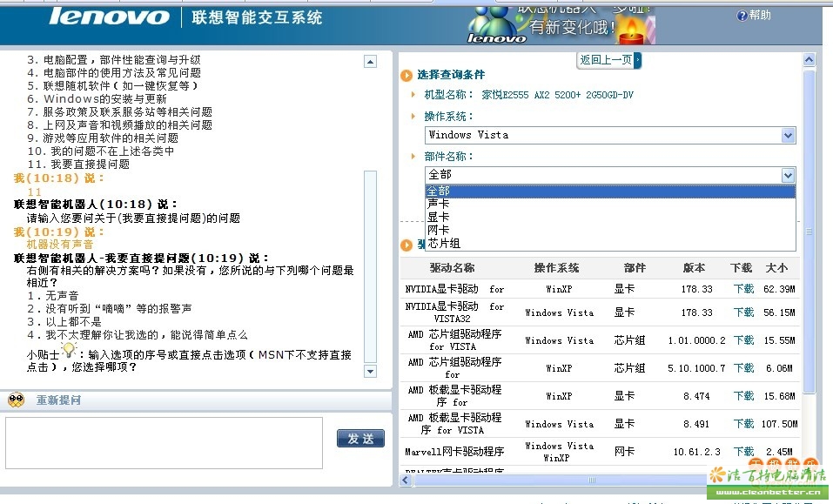The height and width of the screenshot is (504, 833).
Task: Click version 1.01.0000.2 in the driver table
Action: click(696, 340)
